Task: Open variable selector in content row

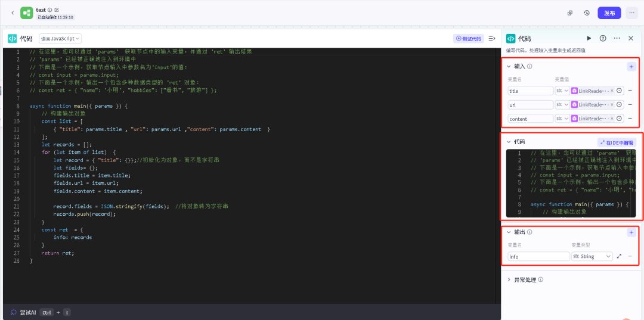Action: [619, 119]
